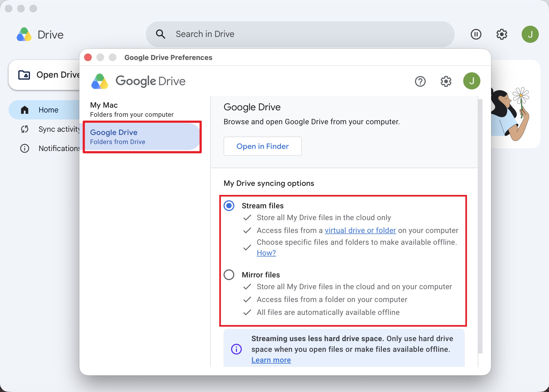Click the Drive logo in the main window

[x=24, y=34]
